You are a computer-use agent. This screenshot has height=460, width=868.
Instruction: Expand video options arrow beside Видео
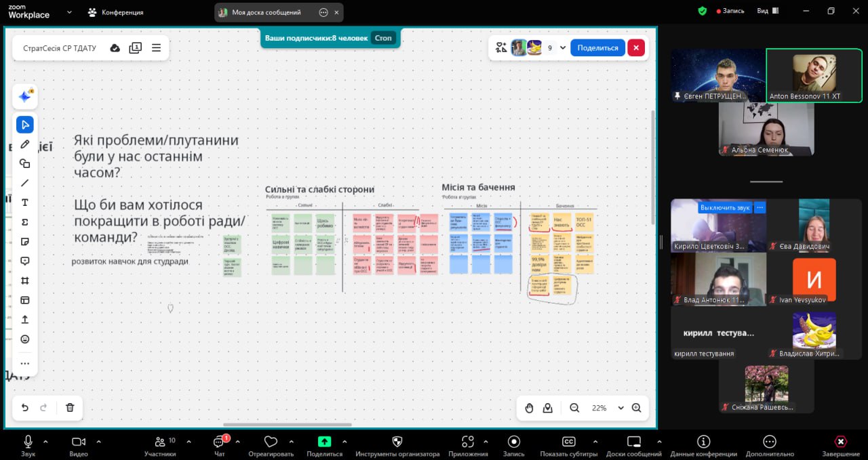coord(98,442)
